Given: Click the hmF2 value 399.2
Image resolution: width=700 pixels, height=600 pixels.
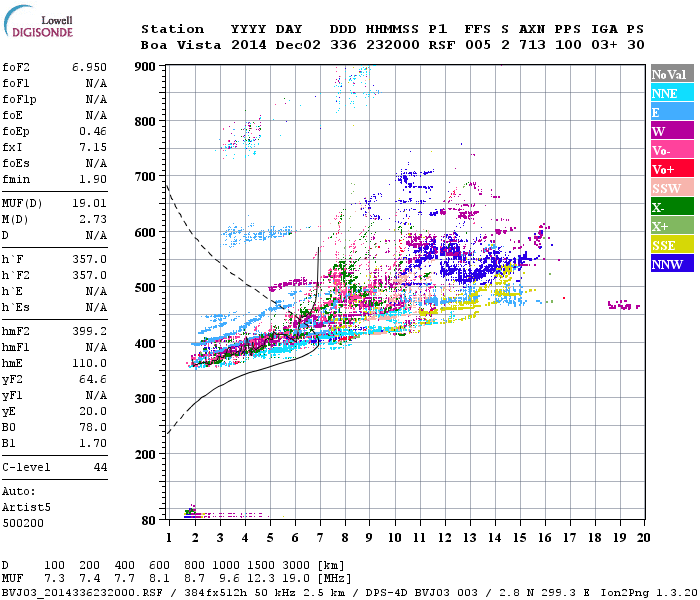Looking at the screenshot, I should (89, 332).
